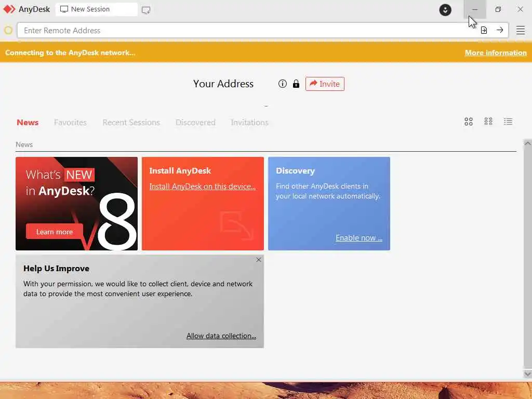Open a new session tab with plus icon
The height and width of the screenshot is (399, 532).
point(146,10)
